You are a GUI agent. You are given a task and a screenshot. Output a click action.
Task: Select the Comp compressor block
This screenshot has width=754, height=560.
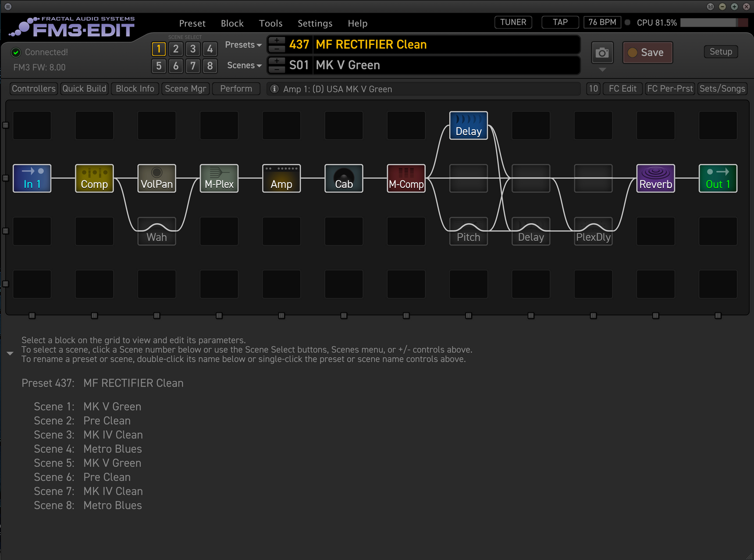coord(94,178)
